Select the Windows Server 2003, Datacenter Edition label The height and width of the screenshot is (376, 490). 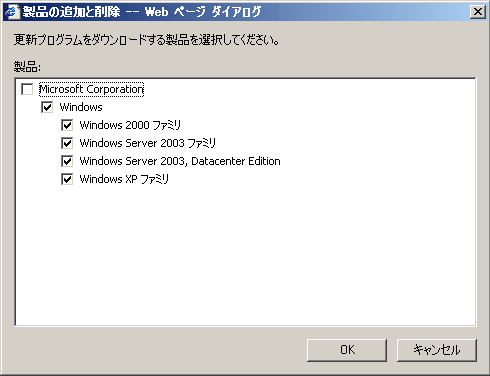180,161
